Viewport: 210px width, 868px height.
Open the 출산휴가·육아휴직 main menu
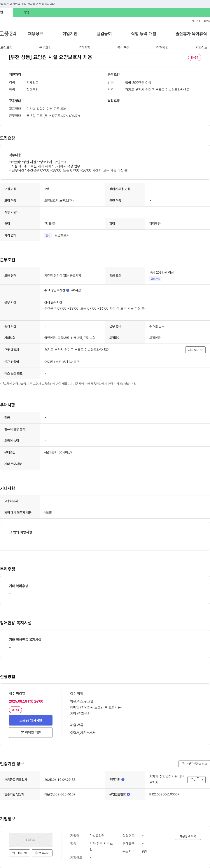[191, 34]
